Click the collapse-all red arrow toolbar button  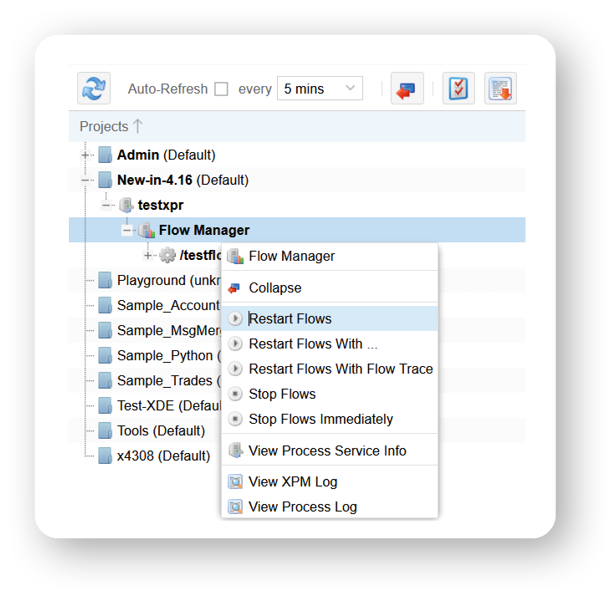click(407, 89)
